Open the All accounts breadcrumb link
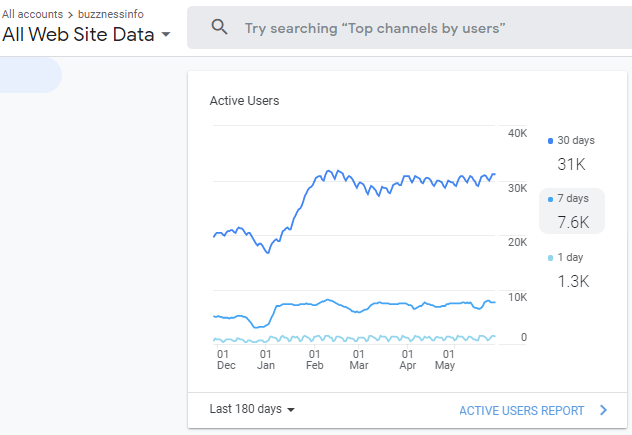This screenshot has width=632, height=435. point(32,14)
